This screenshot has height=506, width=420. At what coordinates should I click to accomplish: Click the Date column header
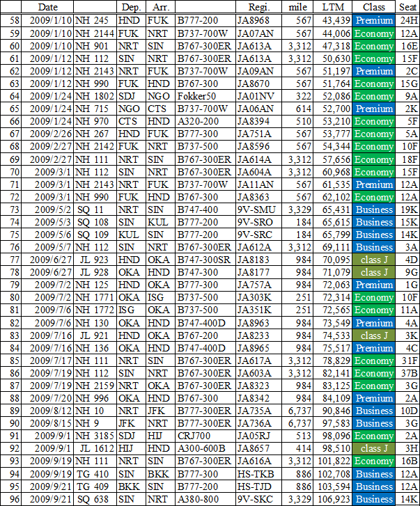click(x=47, y=7)
